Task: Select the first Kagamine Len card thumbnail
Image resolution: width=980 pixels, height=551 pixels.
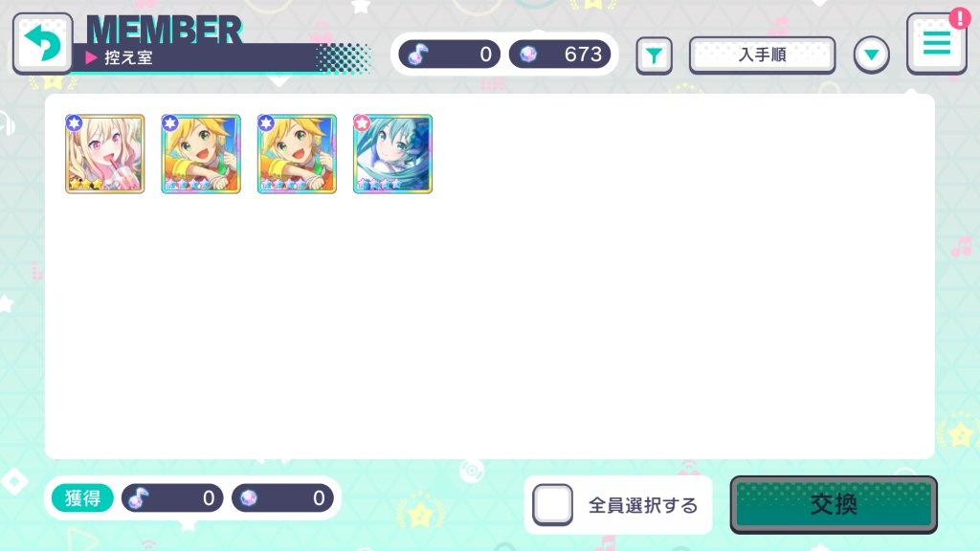Action: click(x=201, y=154)
